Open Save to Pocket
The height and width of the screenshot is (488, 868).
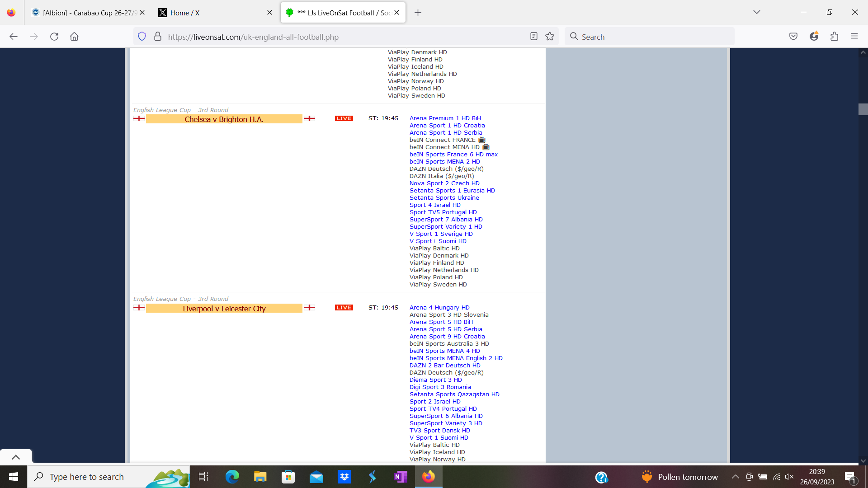pyautogui.click(x=793, y=37)
